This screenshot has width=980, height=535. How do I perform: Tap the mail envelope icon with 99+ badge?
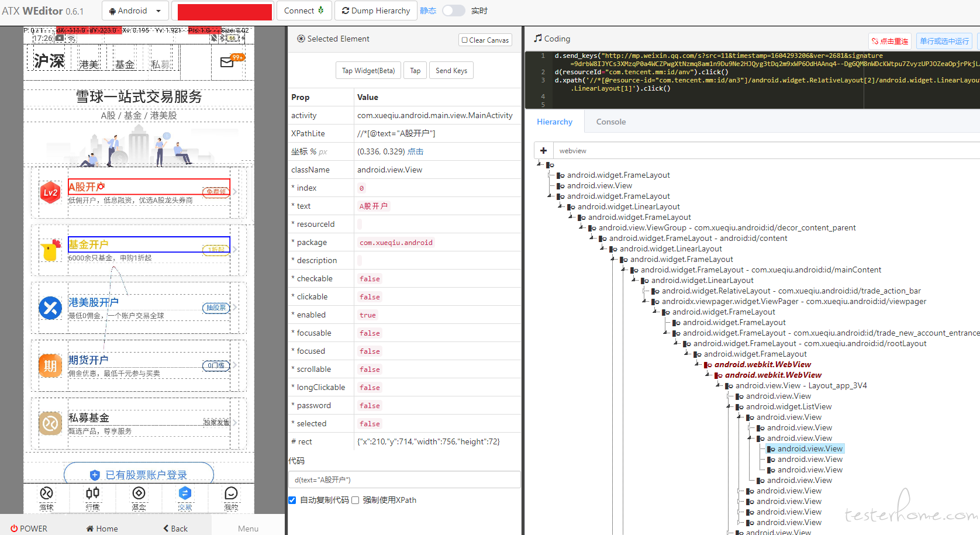pyautogui.click(x=227, y=62)
